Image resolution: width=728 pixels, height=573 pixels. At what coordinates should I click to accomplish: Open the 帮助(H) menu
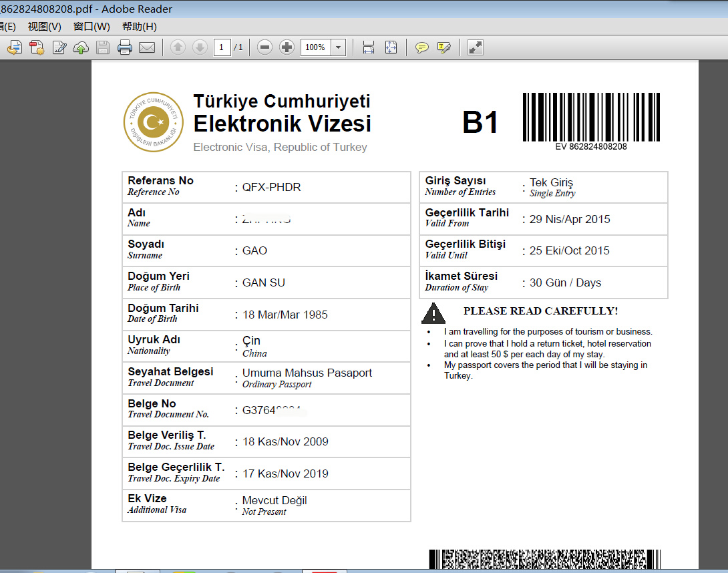click(x=139, y=27)
